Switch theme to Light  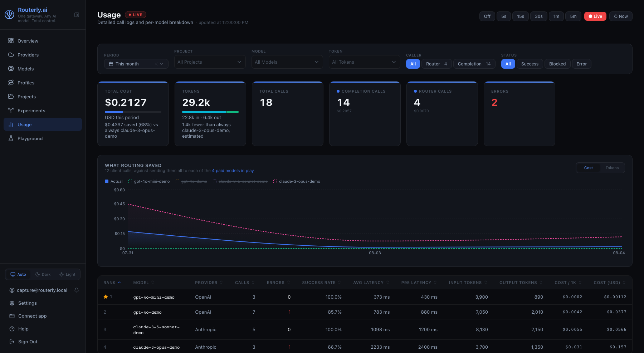click(x=67, y=274)
